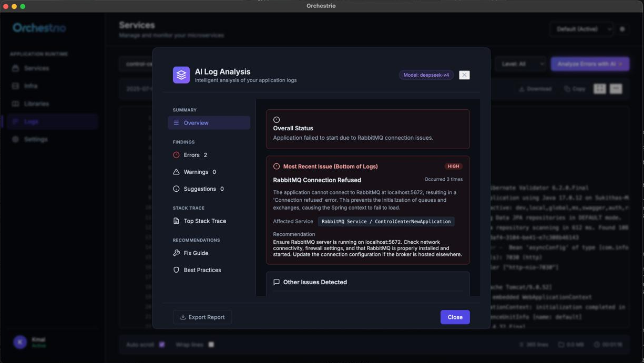644x363 pixels.
Task: Click the purple Close button
Action: (455, 317)
